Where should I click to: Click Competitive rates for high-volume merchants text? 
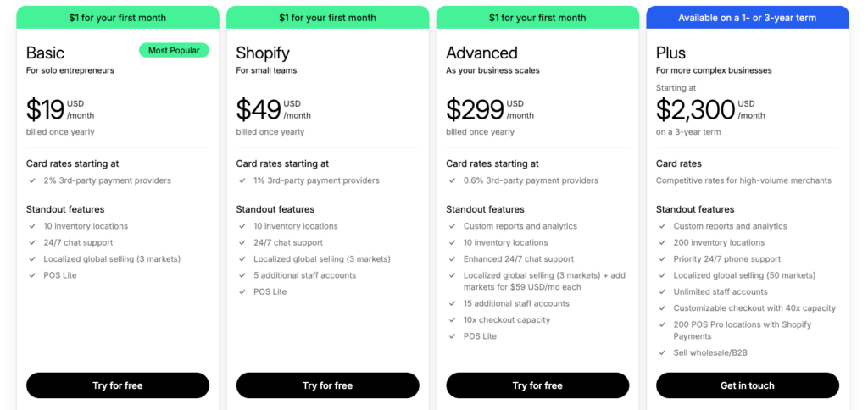click(743, 180)
